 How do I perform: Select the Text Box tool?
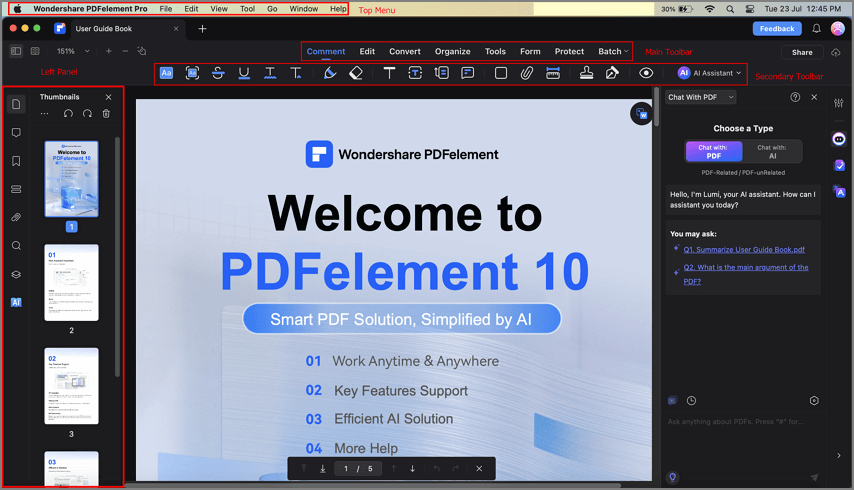(415, 73)
